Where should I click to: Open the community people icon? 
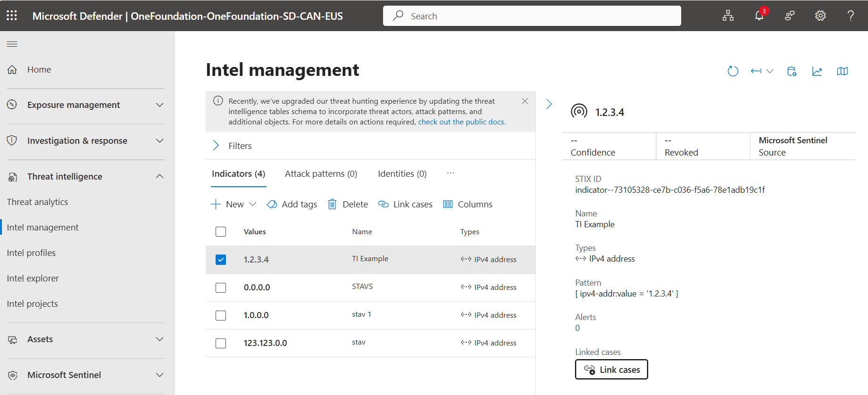coord(790,16)
